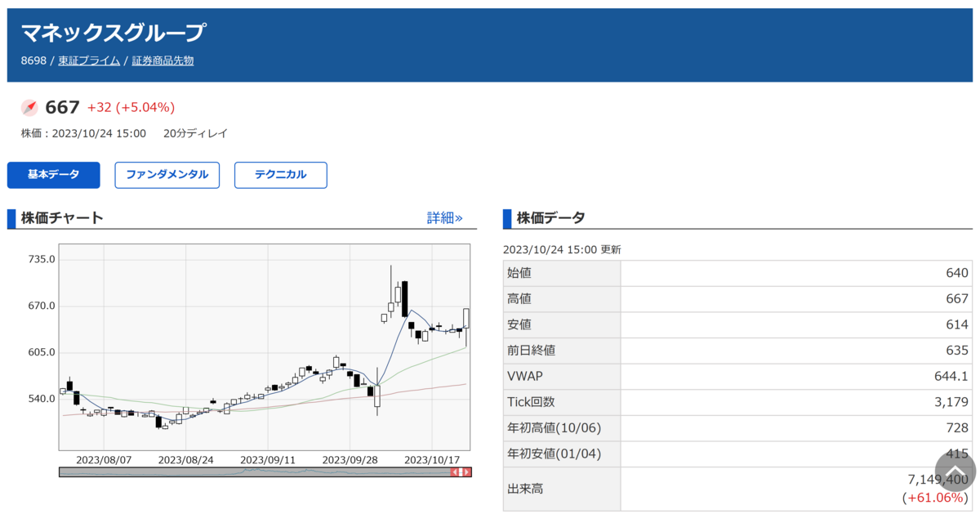980x514 pixels.
Task: Click the 前日終値 value 635
Action: click(x=957, y=351)
